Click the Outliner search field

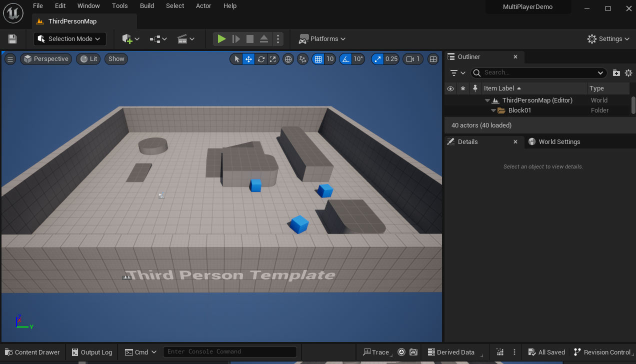point(542,72)
